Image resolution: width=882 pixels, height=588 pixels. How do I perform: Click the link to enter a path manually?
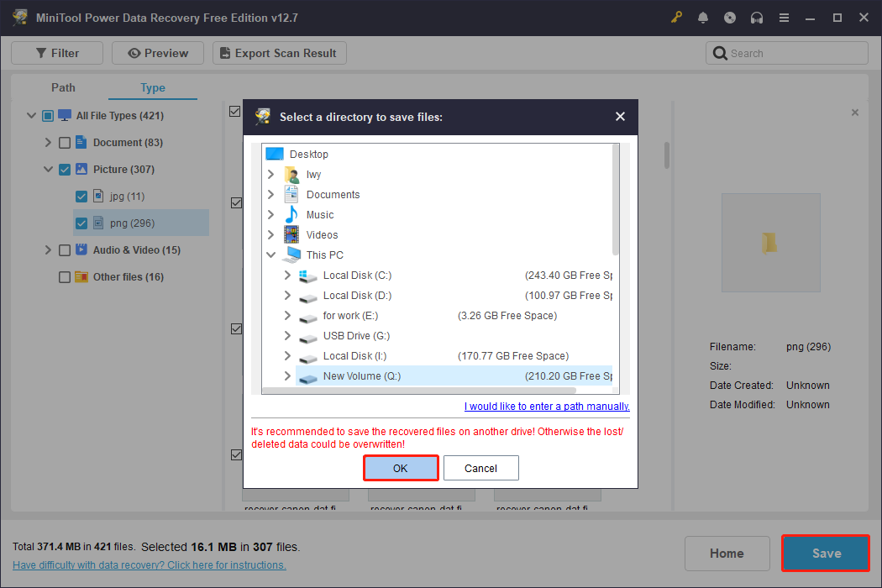[546, 406]
